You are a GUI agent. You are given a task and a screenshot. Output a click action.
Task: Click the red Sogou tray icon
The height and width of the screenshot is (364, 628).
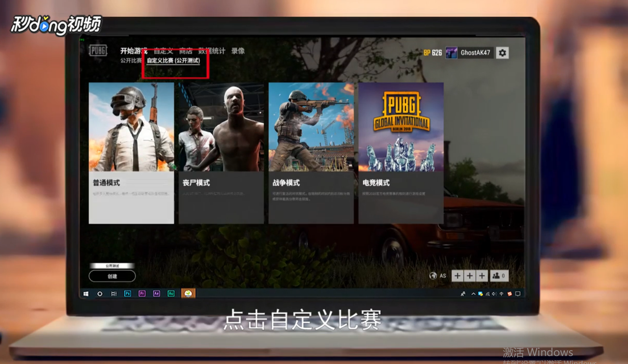pos(509,294)
